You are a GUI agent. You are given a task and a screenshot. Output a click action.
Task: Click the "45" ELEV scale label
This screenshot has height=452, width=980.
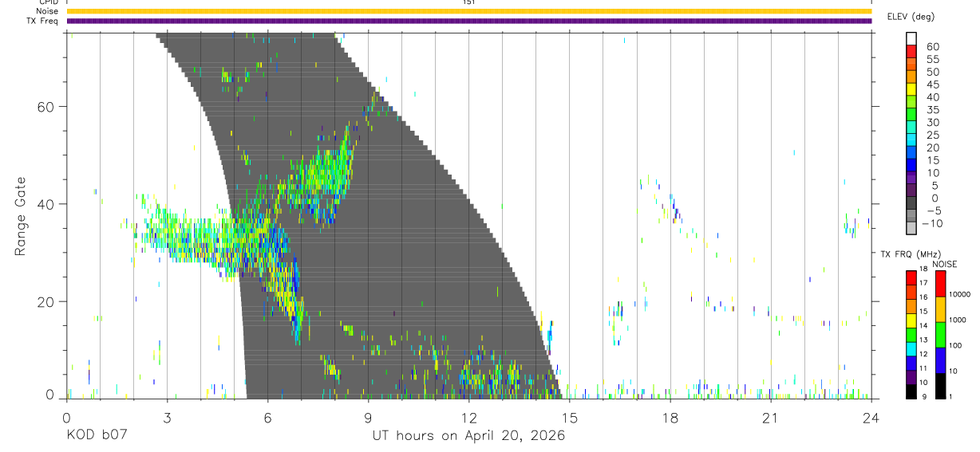click(932, 85)
